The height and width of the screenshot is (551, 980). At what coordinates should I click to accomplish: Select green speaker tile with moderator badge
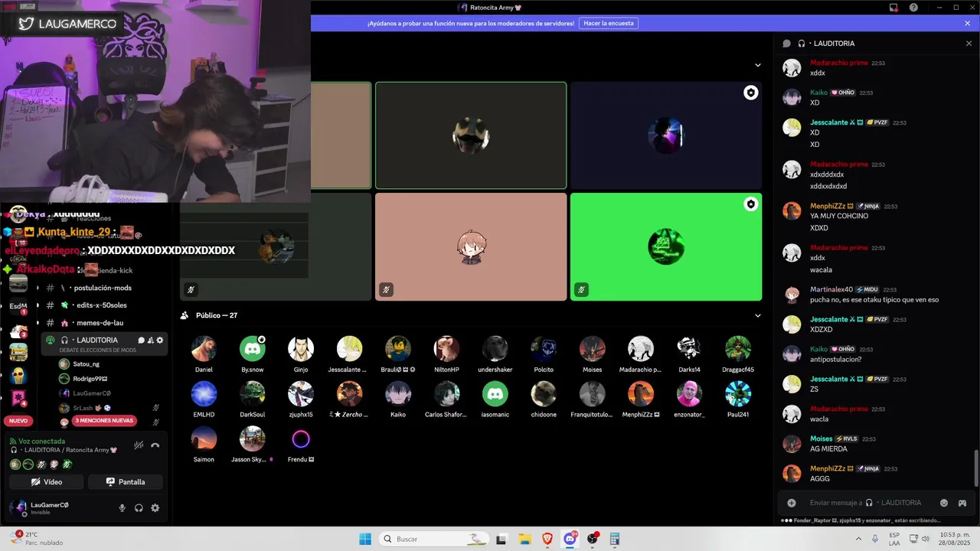pos(666,246)
